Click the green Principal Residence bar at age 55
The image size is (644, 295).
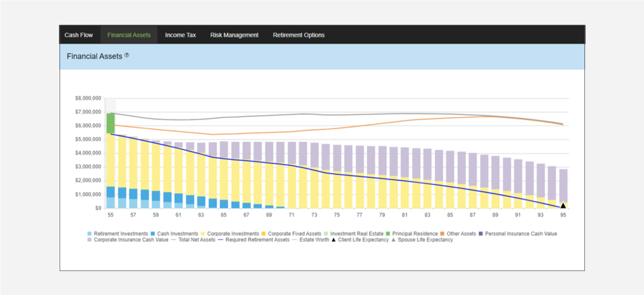pyautogui.click(x=111, y=123)
